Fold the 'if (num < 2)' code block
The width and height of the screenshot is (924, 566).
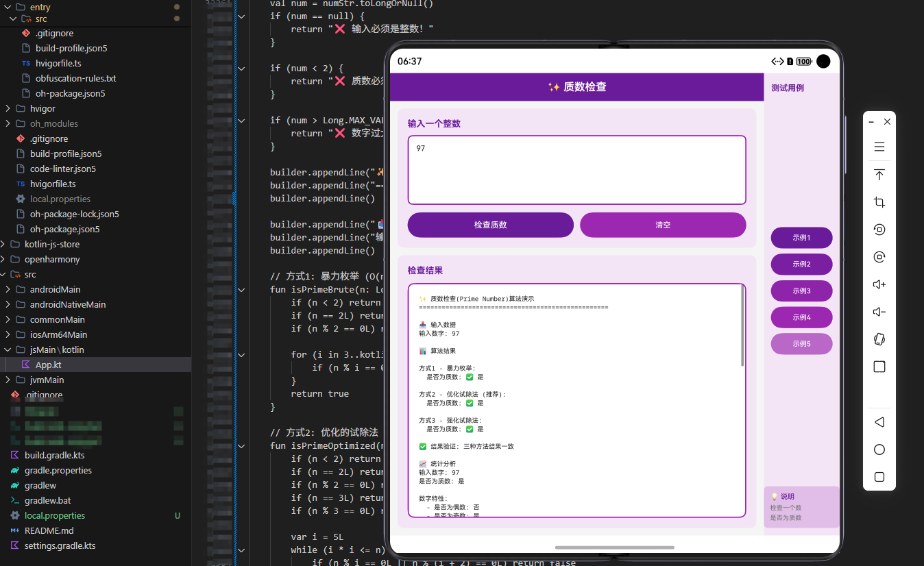coord(241,68)
